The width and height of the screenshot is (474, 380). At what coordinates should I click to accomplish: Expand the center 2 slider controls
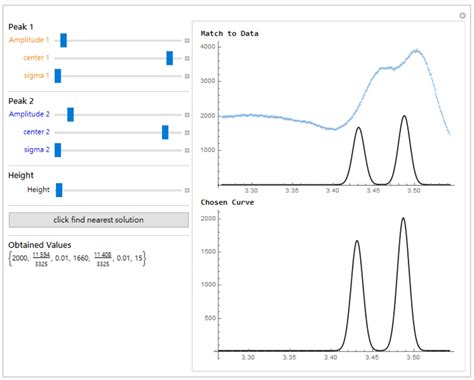pyautogui.click(x=187, y=133)
